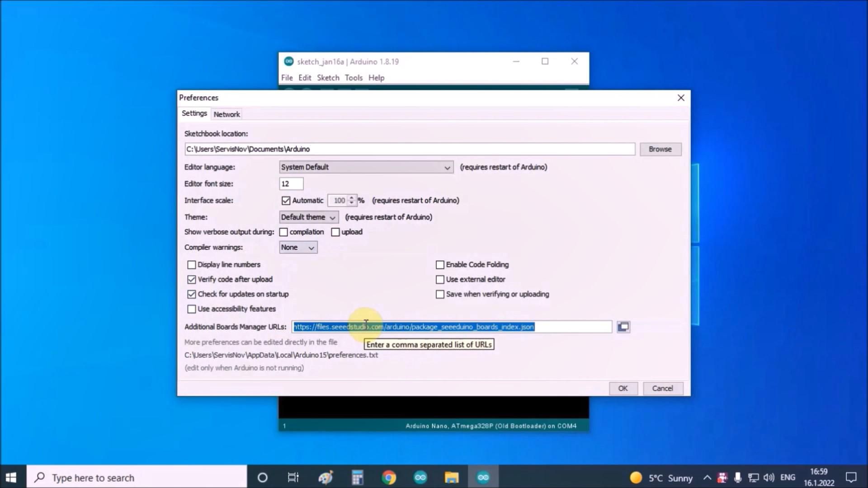Enable Code Folding checkbox
868x488 pixels.
(440, 265)
